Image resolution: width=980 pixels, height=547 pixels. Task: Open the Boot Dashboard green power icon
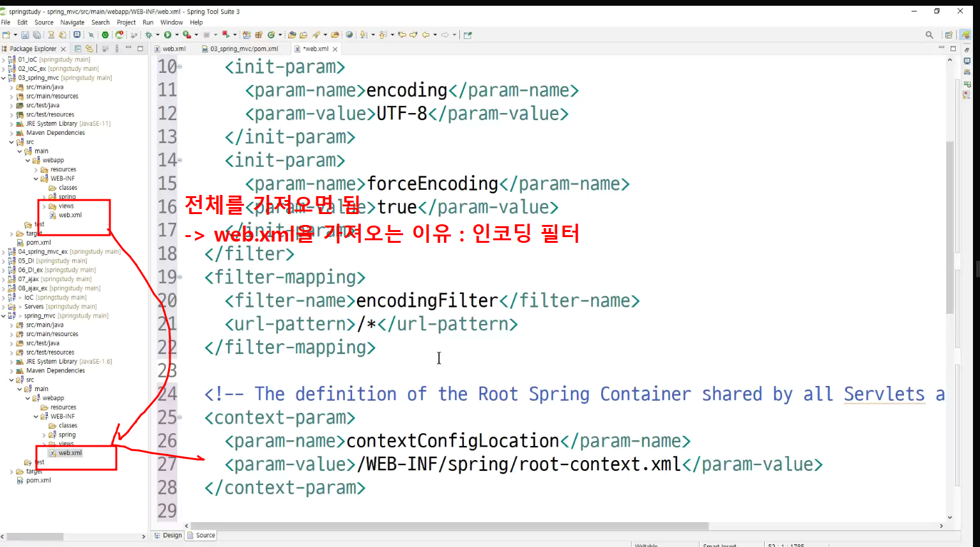105,35
